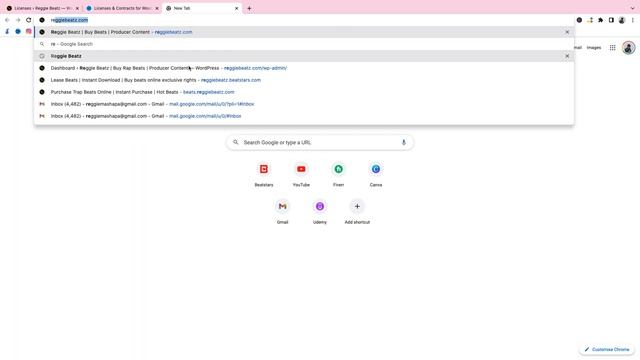The width and height of the screenshot is (640, 360).
Task: Open Google account avatar on page
Action: pyautogui.click(x=629, y=48)
